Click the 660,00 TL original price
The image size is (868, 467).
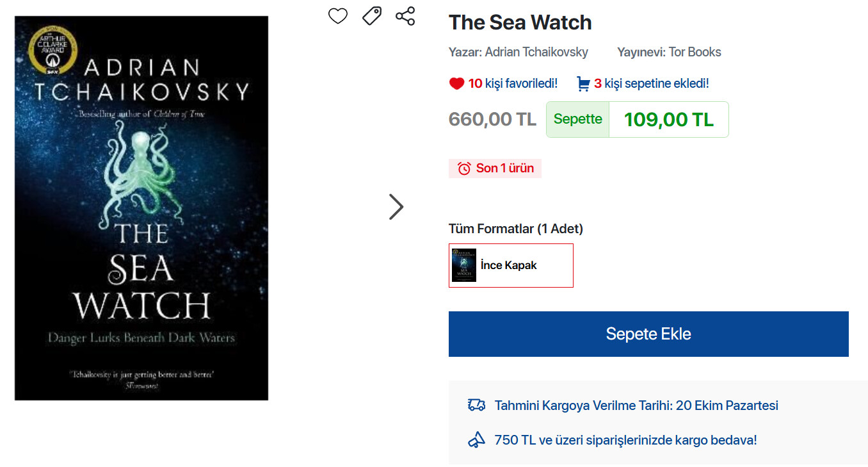point(492,120)
